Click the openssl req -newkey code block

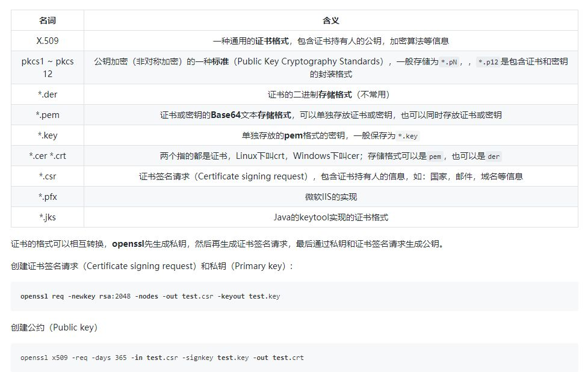[294, 296]
